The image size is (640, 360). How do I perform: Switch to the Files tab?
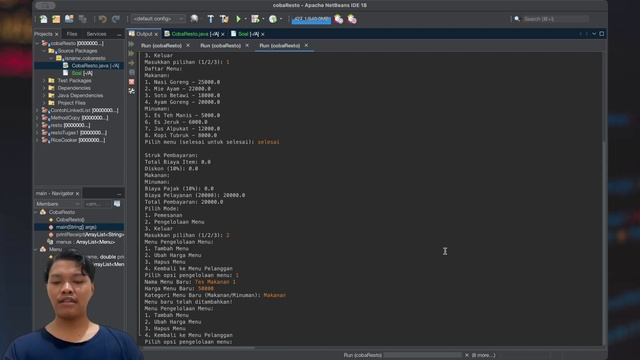pos(72,34)
